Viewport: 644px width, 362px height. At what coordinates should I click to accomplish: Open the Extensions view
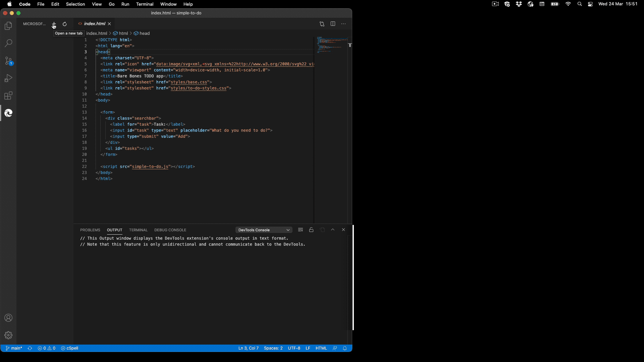[x=8, y=96]
